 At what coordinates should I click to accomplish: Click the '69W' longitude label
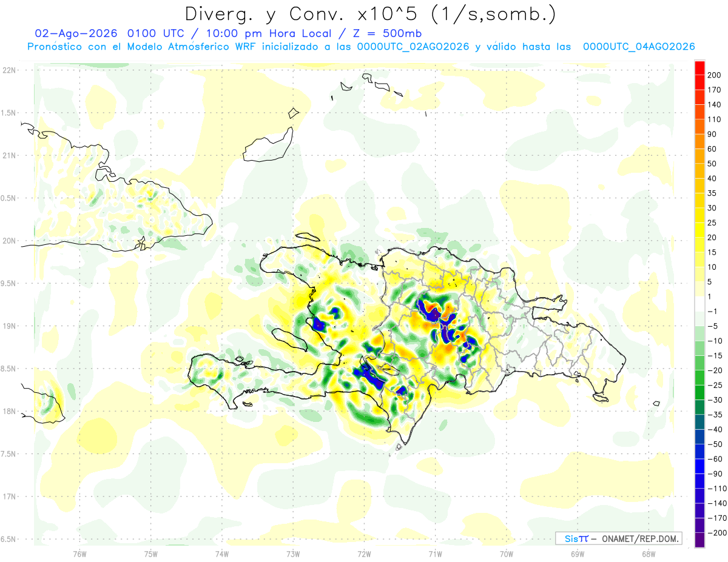[x=578, y=554]
